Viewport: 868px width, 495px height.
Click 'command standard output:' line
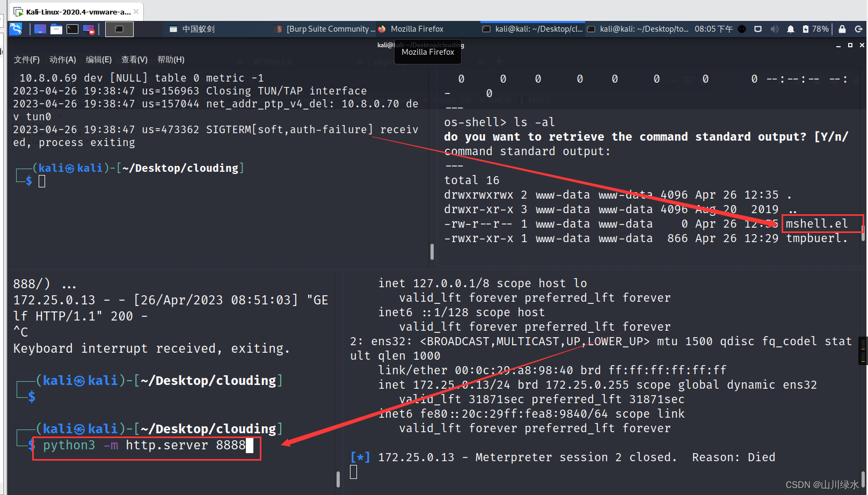tap(527, 151)
